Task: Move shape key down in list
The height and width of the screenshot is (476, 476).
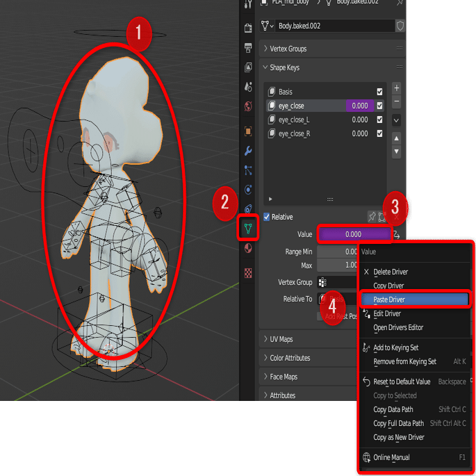Action: 397,151
